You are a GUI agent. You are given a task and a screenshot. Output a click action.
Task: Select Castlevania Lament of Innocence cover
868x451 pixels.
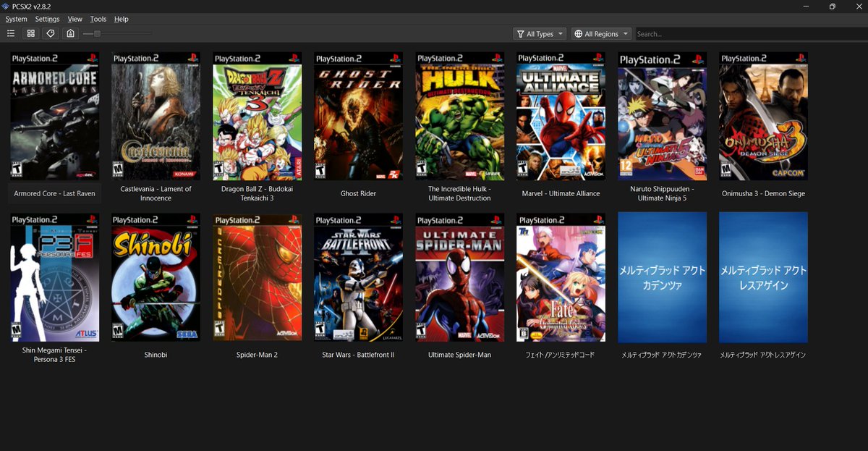[x=156, y=116]
